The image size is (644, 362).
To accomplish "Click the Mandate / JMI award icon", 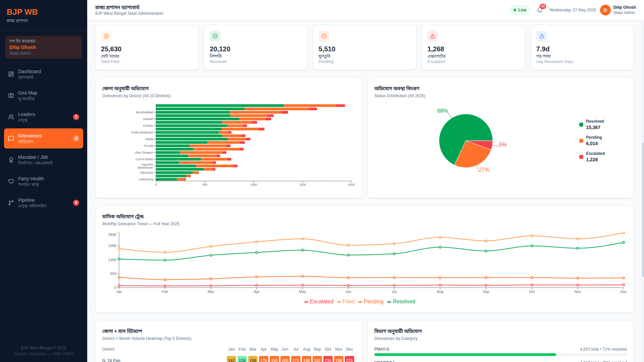I will [x=11, y=160].
